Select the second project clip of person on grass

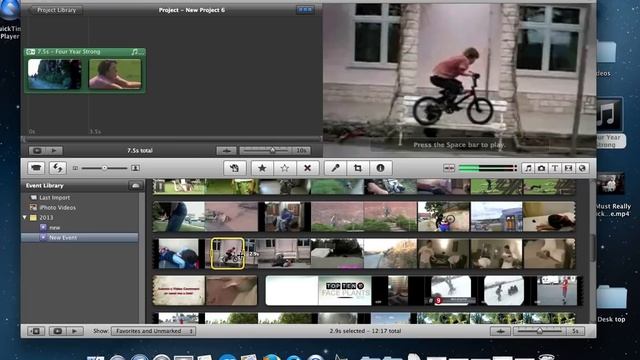coord(115,73)
